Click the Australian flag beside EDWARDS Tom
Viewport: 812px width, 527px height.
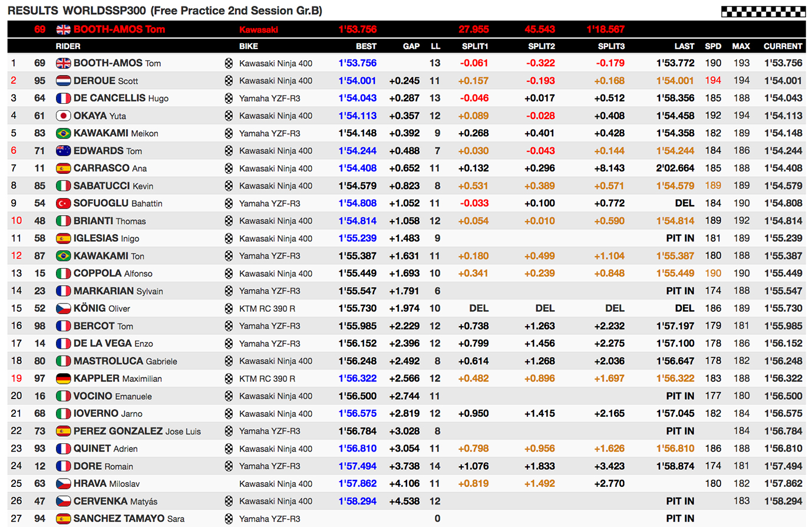[63, 151]
